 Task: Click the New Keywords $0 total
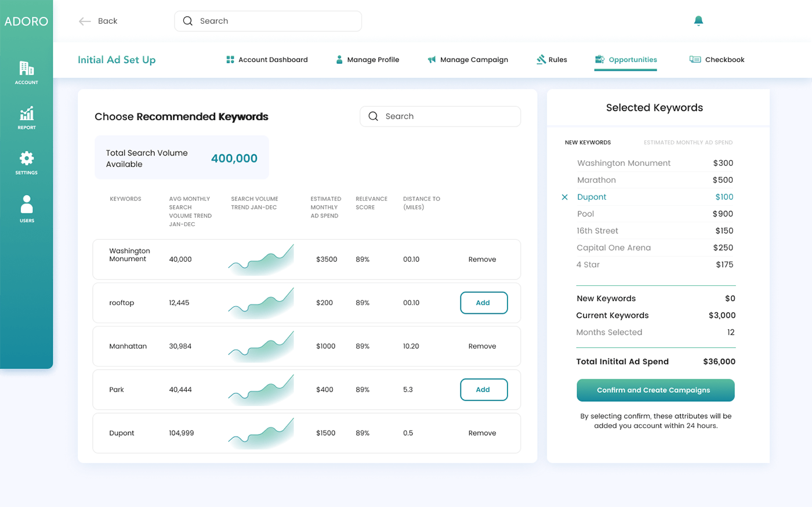(730, 299)
